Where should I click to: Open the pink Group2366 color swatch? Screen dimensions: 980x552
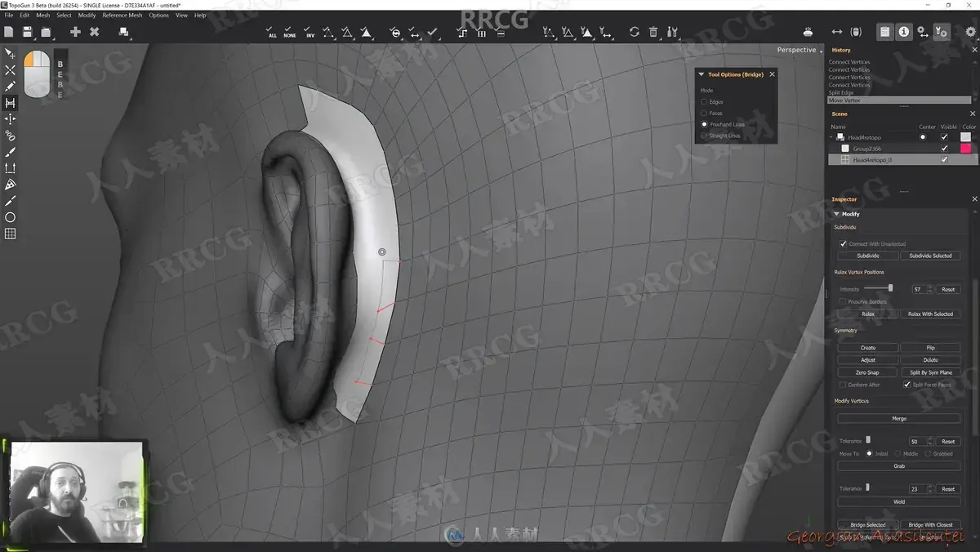pyautogui.click(x=966, y=149)
